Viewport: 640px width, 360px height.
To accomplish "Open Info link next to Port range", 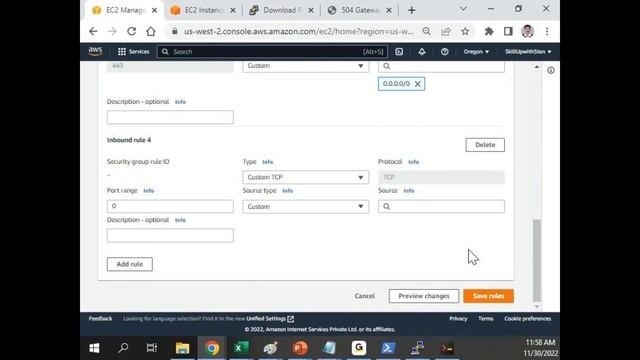I will tap(149, 191).
